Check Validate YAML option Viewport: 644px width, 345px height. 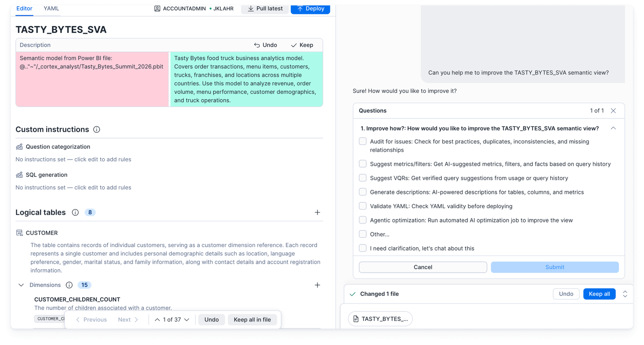[x=363, y=206]
